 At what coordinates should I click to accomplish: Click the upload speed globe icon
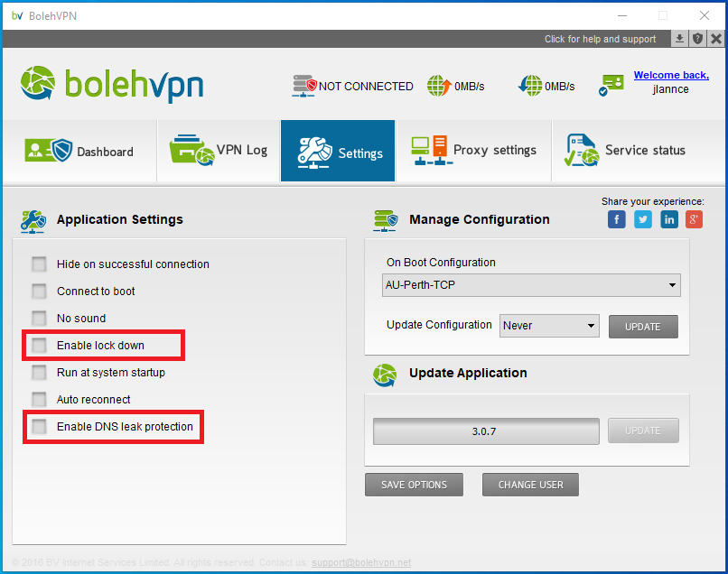click(x=439, y=86)
